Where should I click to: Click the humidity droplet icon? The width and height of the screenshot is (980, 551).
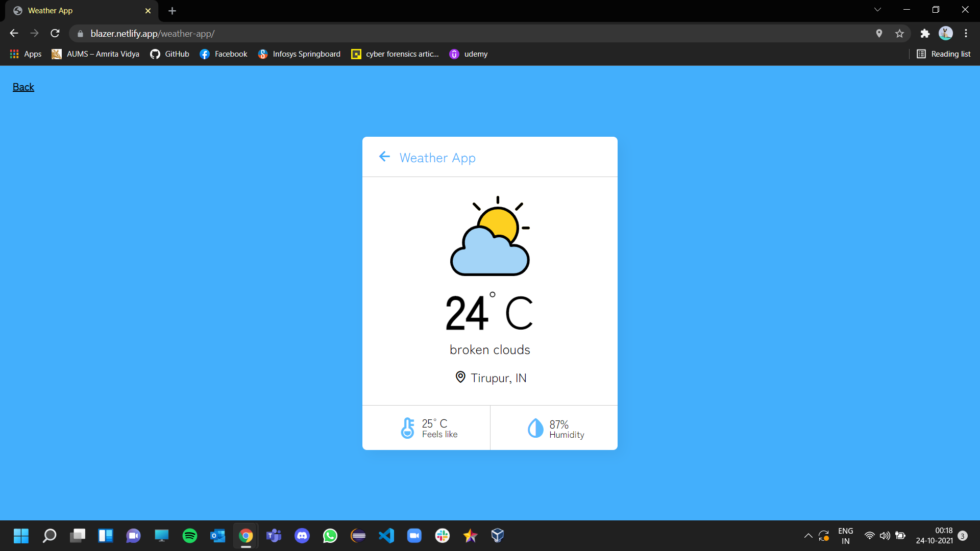pos(535,428)
